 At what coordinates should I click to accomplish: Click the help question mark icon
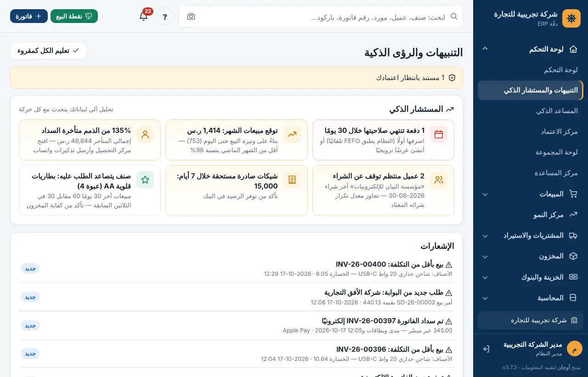[165, 17]
